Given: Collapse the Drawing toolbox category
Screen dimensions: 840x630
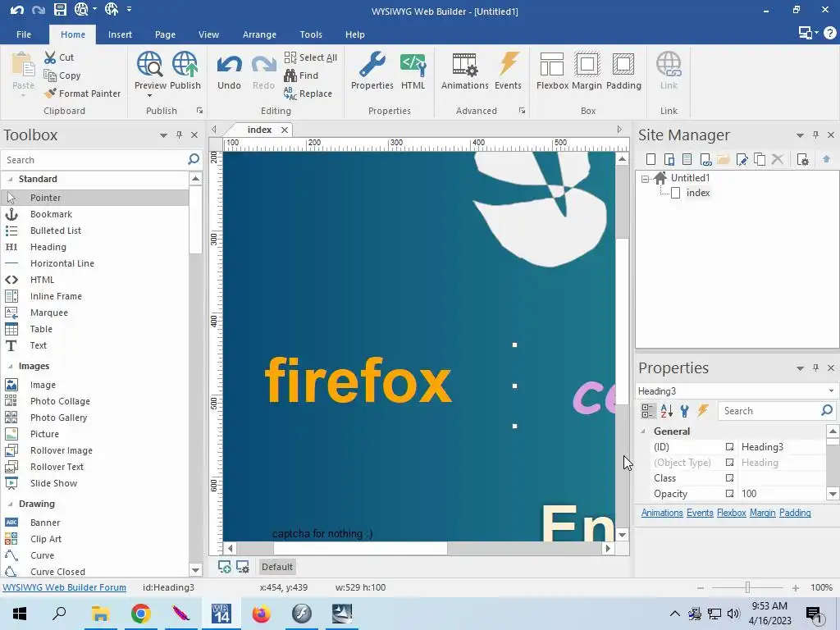Looking at the screenshot, I should pos(10,504).
